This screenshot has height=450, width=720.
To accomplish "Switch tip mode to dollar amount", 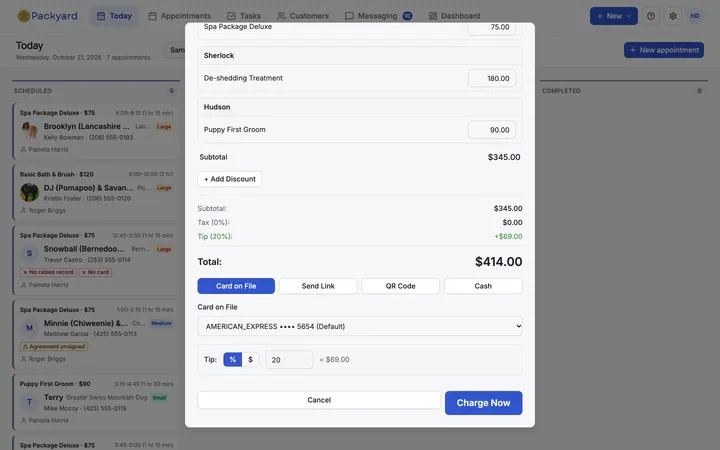I will [x=250, y=360].
